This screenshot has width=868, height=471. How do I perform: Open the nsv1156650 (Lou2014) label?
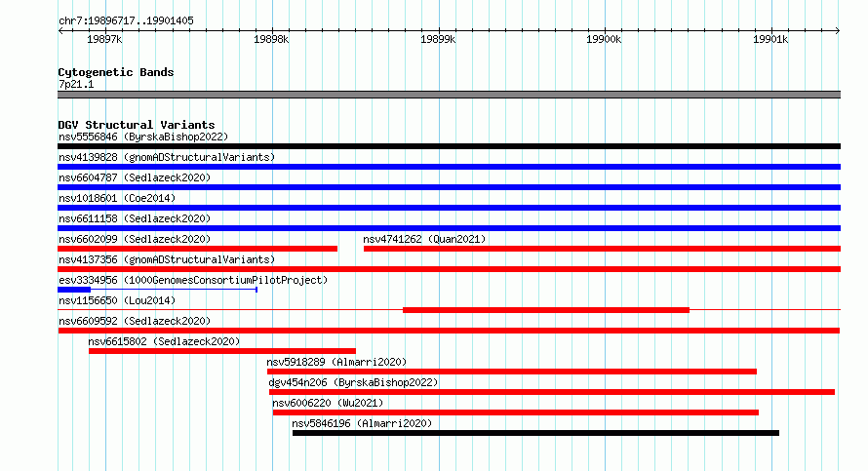pyautogui.click(x=117, y=300)
